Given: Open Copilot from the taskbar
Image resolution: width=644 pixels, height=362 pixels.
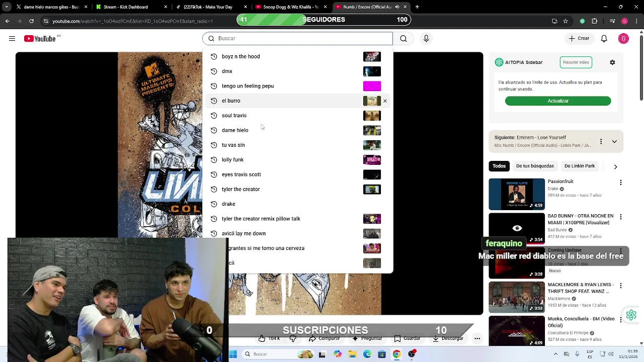Looking at the screenshot, I should 338,354.
